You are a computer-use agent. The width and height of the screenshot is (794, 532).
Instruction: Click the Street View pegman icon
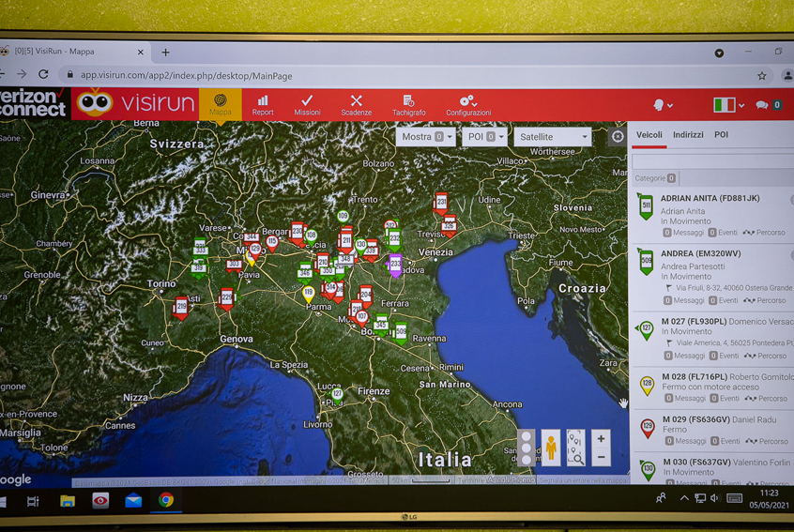(551, 448)
